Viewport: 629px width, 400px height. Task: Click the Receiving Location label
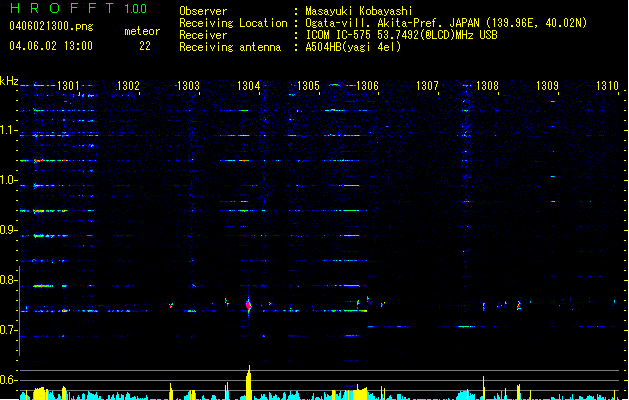[x=233, y=23]
